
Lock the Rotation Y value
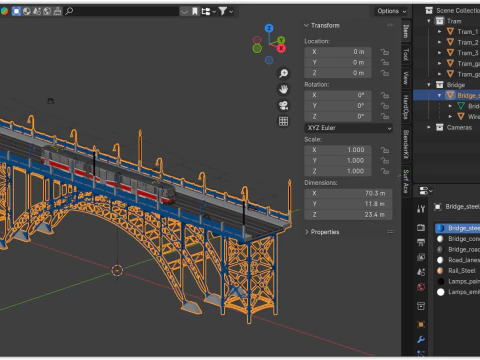coord(385,106)
